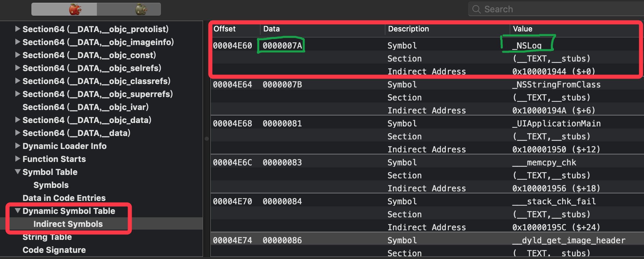Open the String Table entry
This screenshot has height=259, width=644.
click(47, 237)
